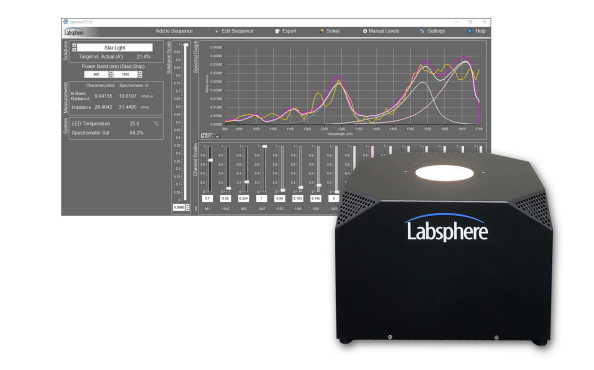The height and width of the screenshot is (370, 594).
Task: Click the Spectrometer Sat value 84.2%
Action: [137, 133]
